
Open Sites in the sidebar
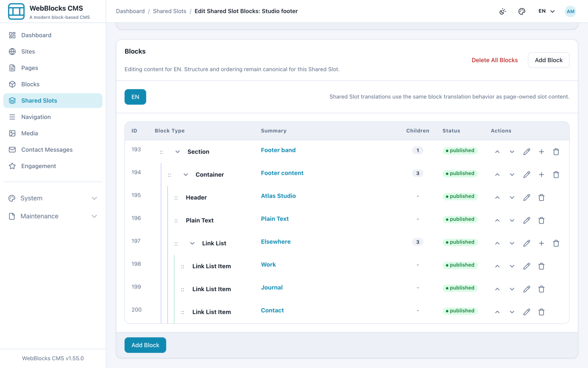click(x=53, y=52)
